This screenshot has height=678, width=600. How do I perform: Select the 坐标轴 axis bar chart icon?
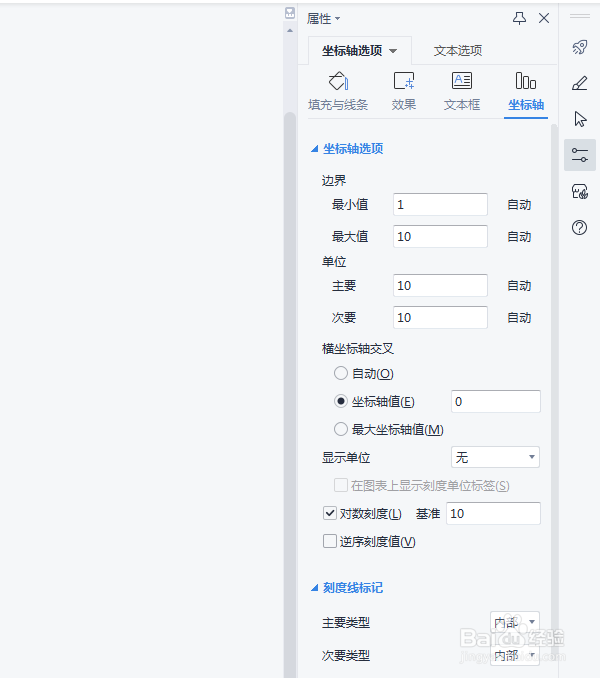pos(526,81)
